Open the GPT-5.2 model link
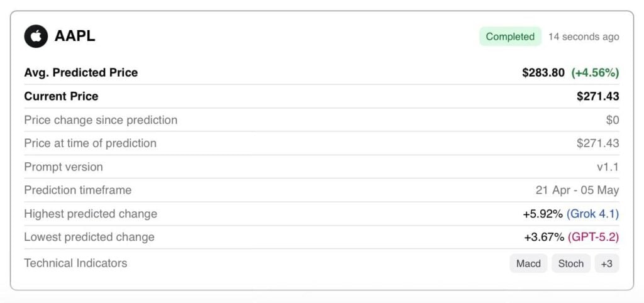This screenshot has width=644, height=303. pos(593,238)
